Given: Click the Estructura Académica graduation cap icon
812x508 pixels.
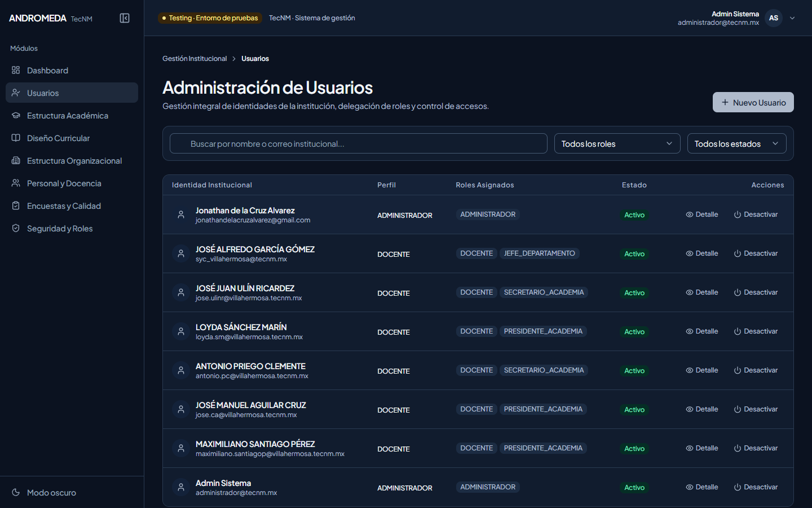Looking at the screenshot, I should (x=16, y=115).
